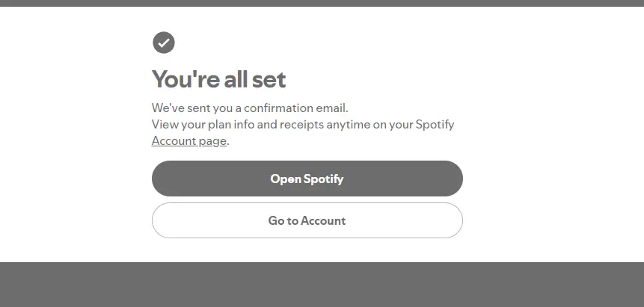Click the word "receipts" in the plan info line
Screen dimensions: 644x307
pyautogui.click(x=302, y=124)
